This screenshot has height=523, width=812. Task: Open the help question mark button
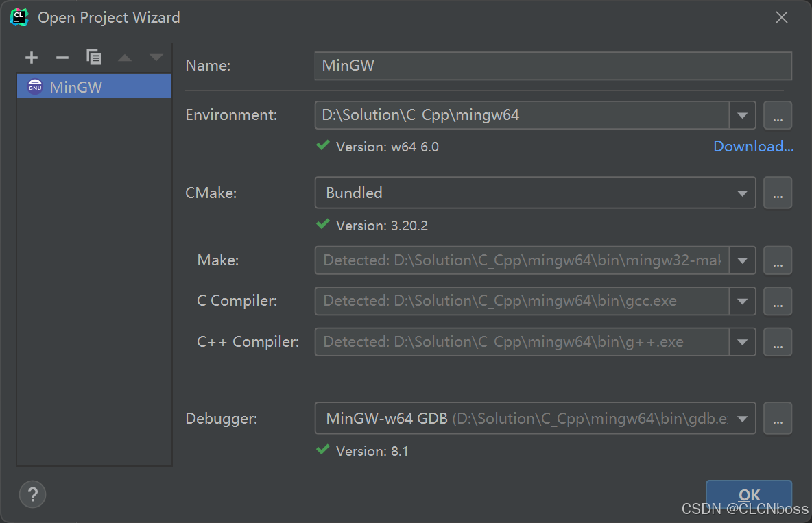33,494
